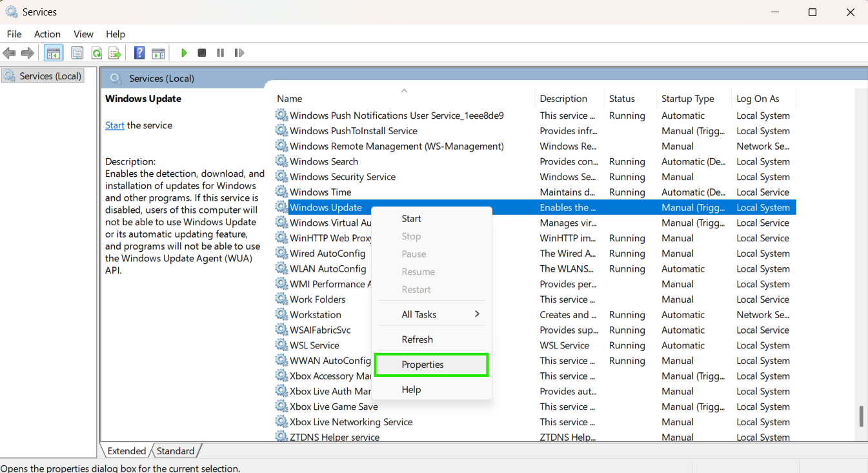868x473 pixels.
Task: Open the File menu
Action: pos(14,34)
